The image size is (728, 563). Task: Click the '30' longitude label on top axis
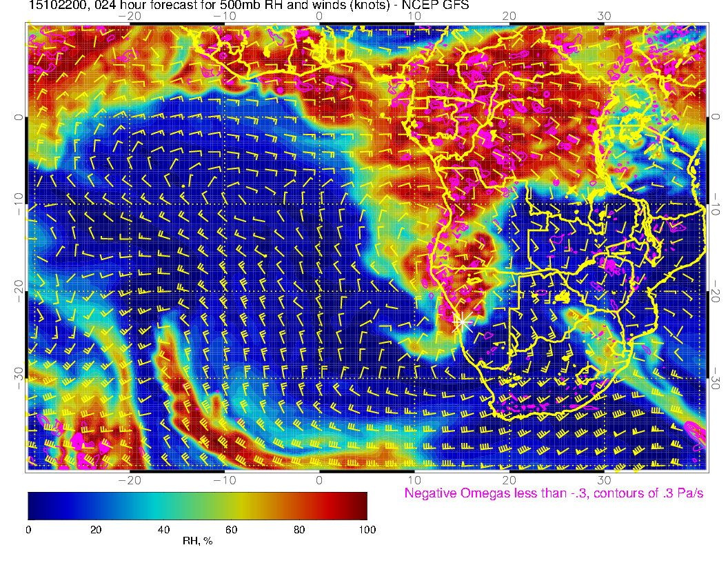[x=604, y=16]
